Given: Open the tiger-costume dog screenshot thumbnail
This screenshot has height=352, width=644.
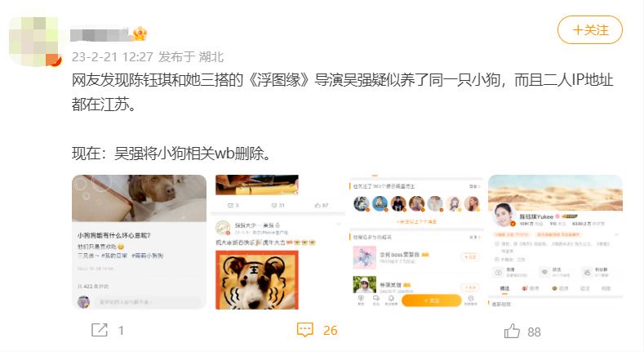Looking at the screenshot, I should [278, 242].
